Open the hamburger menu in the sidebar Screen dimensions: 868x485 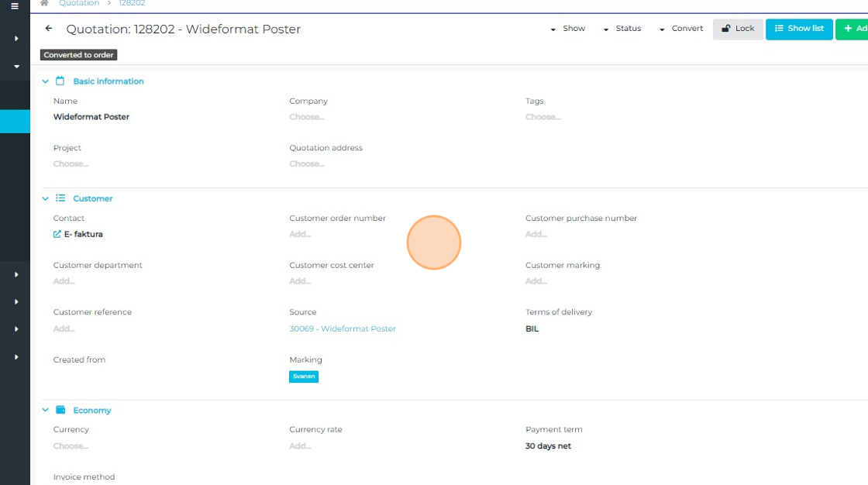click(x=15, y=6)
